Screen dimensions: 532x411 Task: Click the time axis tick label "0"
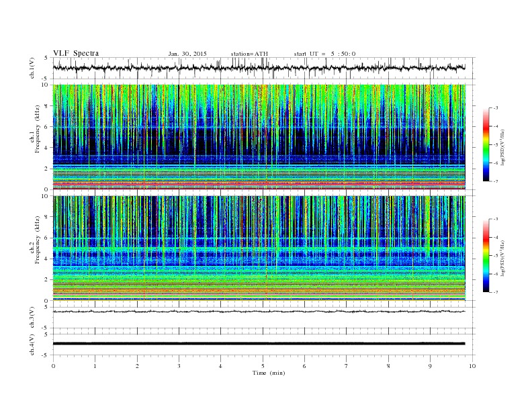(53, 366)
